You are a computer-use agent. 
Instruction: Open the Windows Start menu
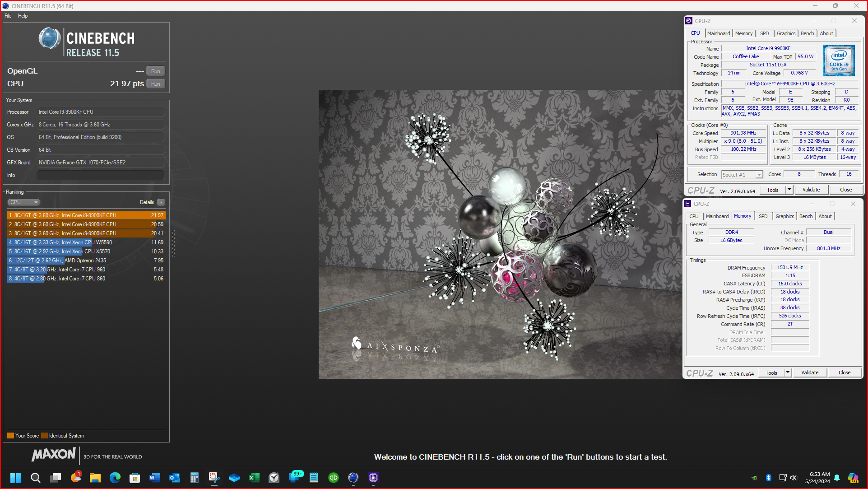[x=16, y=478]
